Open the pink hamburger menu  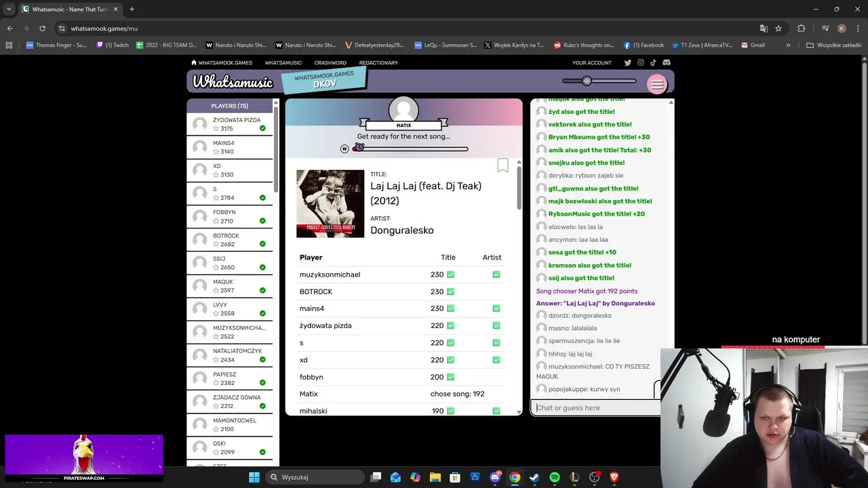tap(656, 84)
